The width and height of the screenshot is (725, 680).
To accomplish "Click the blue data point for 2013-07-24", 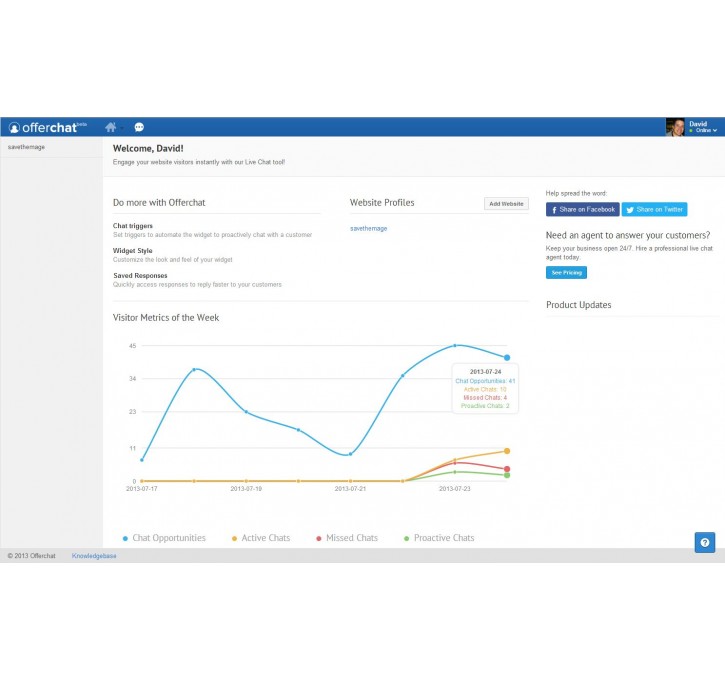I will pyautogui.click(x=507, y=358).
